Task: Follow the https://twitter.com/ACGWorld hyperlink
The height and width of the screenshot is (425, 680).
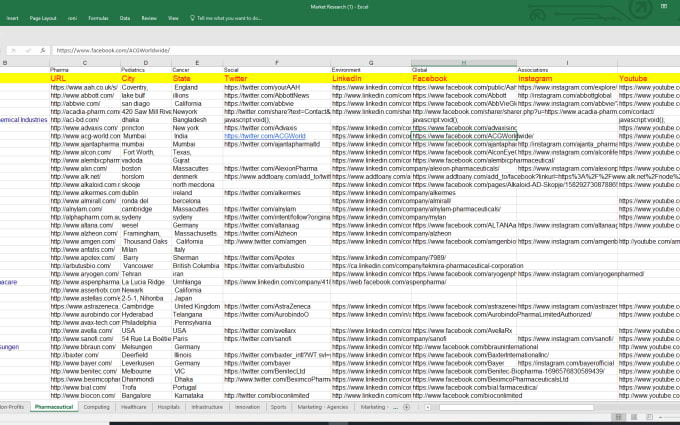Action: coord(265,136)
